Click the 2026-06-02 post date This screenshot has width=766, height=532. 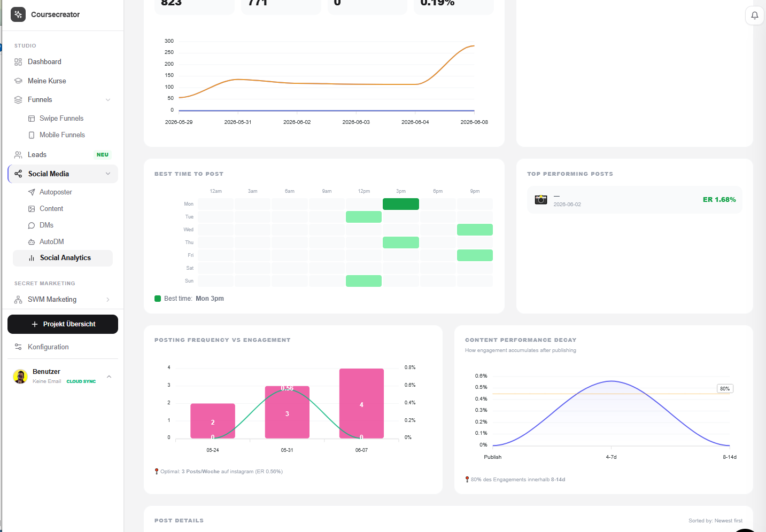tap(567, 205)
